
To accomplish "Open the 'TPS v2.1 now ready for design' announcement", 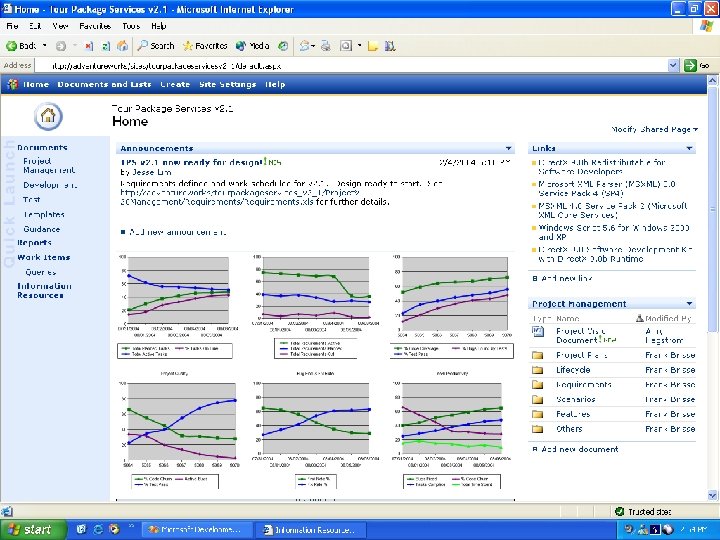I will point(191,162).
